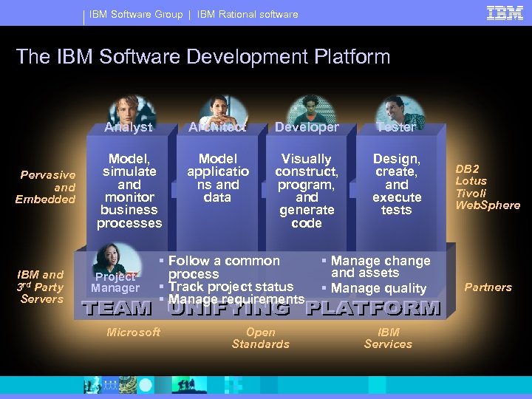Click 'Manage requirements' bullet
This screenshot has width=532, height=399.
(x=236, y=299)
